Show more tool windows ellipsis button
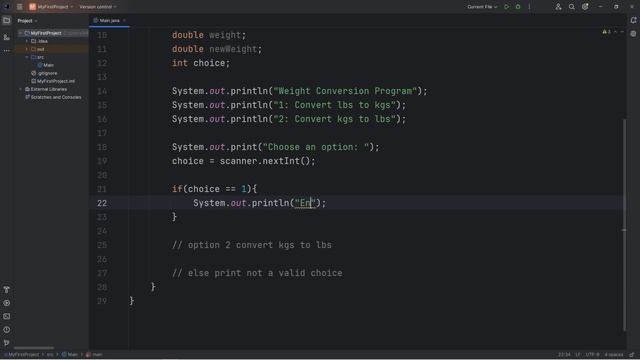This screenshot has width=640, height=360. click(7, 51)
